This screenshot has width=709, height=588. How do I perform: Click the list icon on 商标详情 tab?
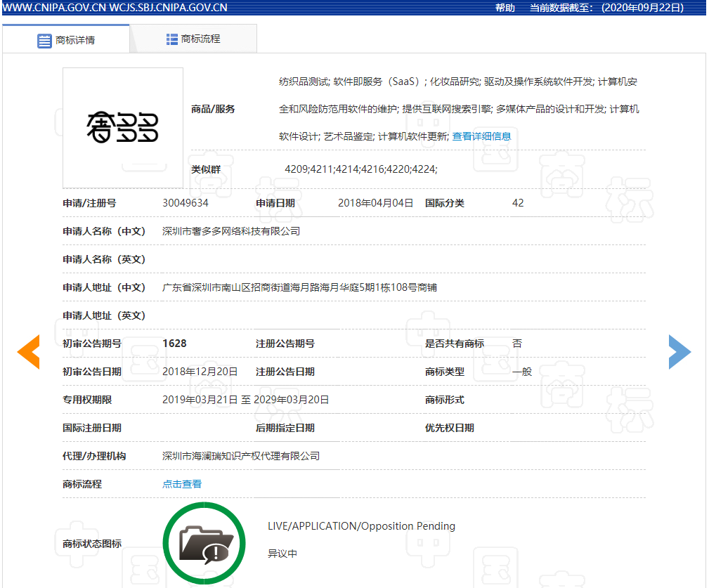[44, 40]
